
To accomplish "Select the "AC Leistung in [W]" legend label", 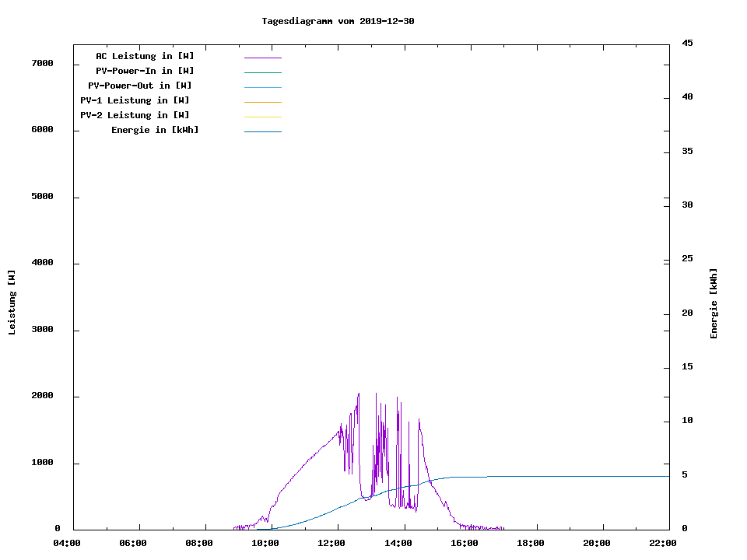I will [145, 56].
